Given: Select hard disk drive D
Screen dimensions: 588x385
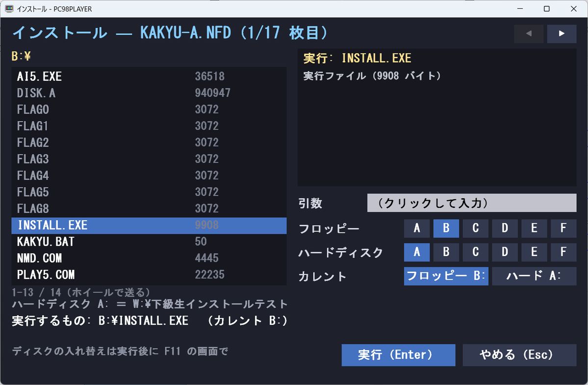Looking at the screenshot, I should coord(505,252).
